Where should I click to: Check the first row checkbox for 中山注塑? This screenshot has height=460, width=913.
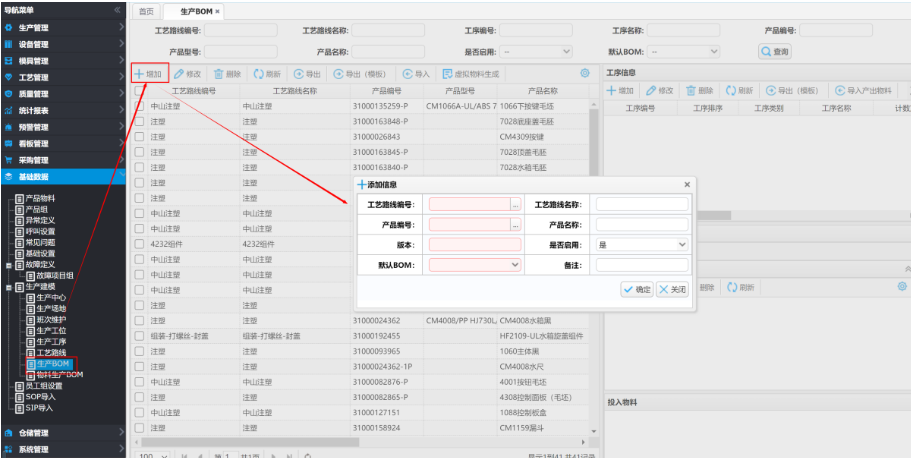pyautogui.click(x=139, y=105)
